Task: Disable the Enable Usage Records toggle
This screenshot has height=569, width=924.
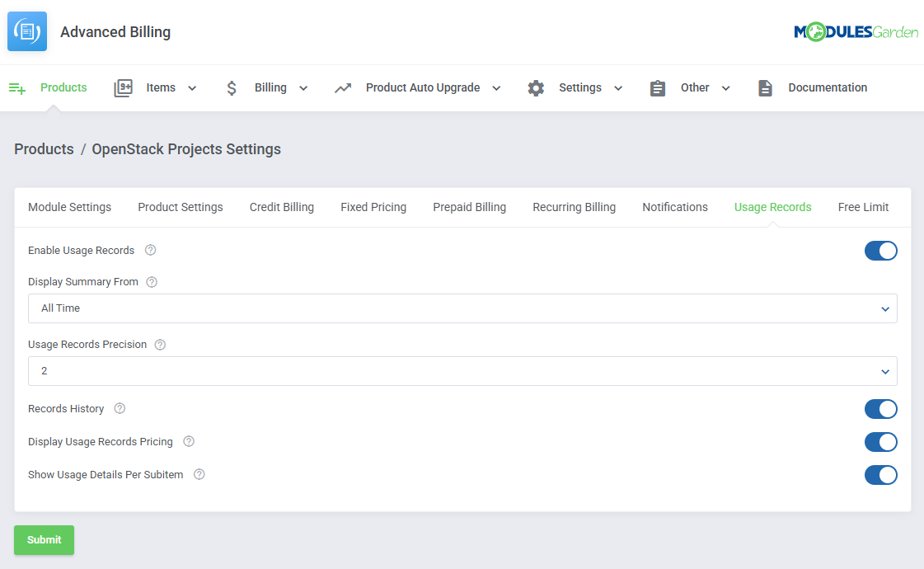Action: (x=880, y=251)
